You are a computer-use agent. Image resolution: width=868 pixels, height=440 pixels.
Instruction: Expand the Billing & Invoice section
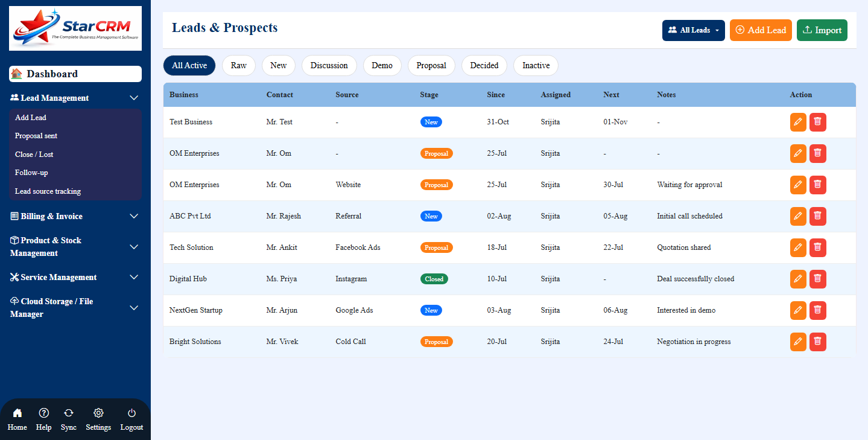pos(47,216)
